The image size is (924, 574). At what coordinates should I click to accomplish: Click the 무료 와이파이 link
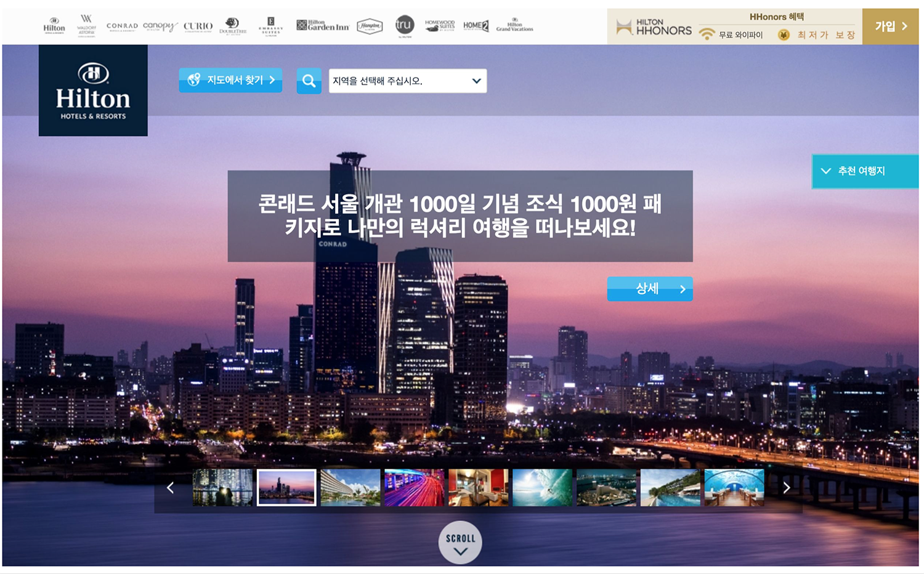point(740,35)
